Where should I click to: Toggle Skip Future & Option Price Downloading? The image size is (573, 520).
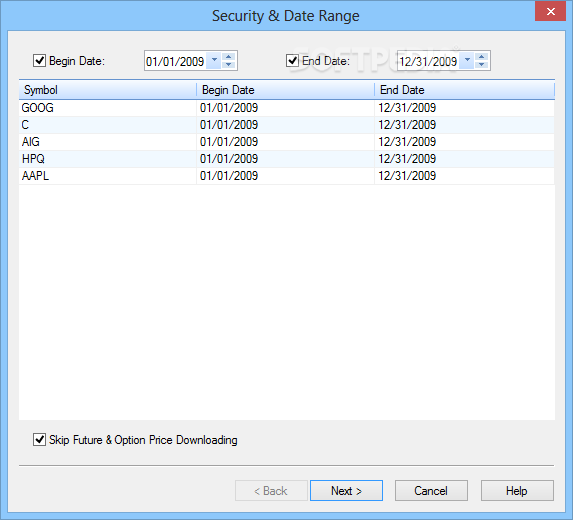click(39, 440)
